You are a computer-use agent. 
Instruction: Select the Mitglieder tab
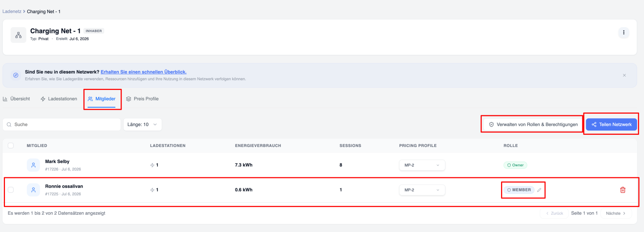tap(102, 99)
